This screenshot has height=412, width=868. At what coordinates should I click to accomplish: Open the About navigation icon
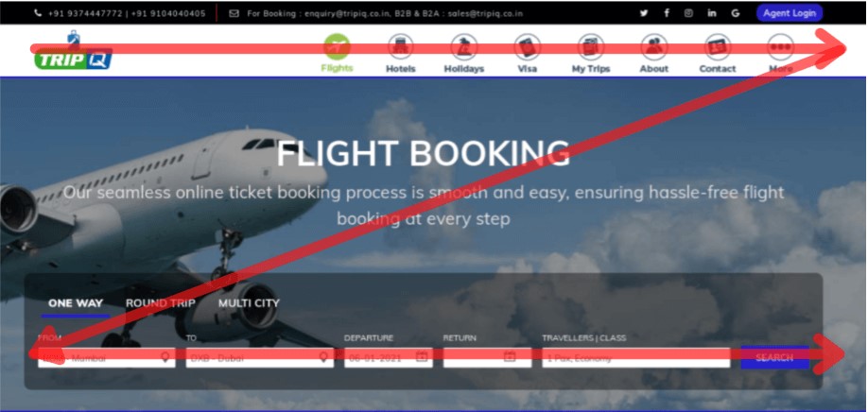coord(654,47)
